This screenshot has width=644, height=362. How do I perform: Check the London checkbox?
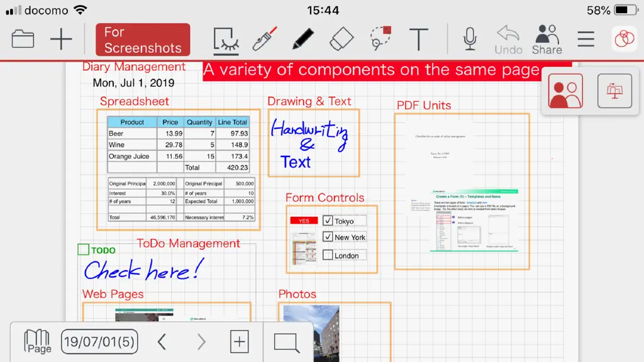(327, 255)
